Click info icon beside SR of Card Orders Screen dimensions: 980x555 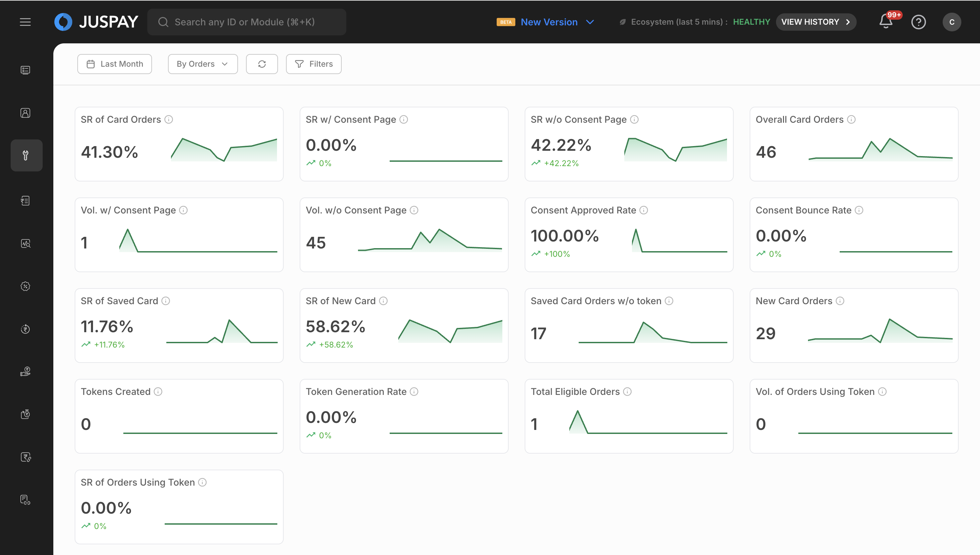click(169, 120)
